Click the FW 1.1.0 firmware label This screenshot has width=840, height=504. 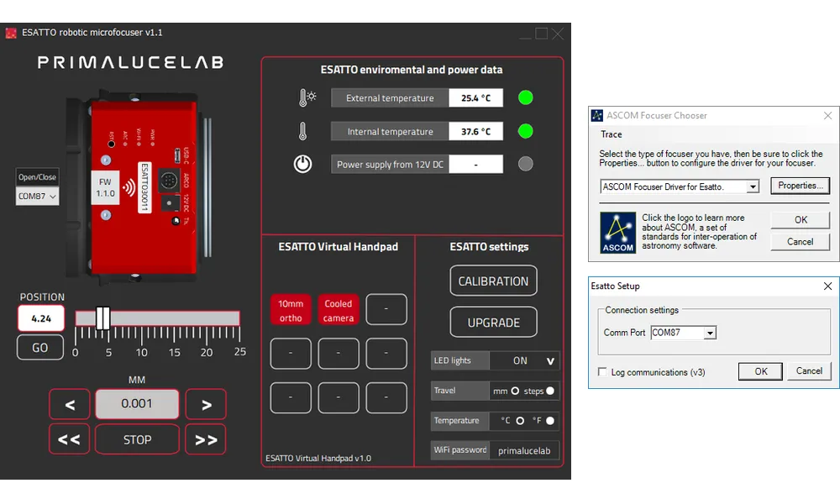click(x=105, y=187)
